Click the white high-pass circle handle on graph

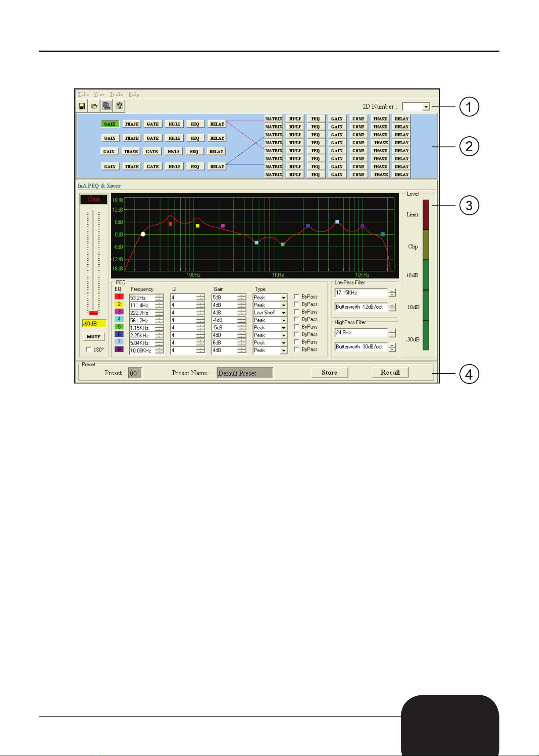pyautogui.click(x=143, y=234)
